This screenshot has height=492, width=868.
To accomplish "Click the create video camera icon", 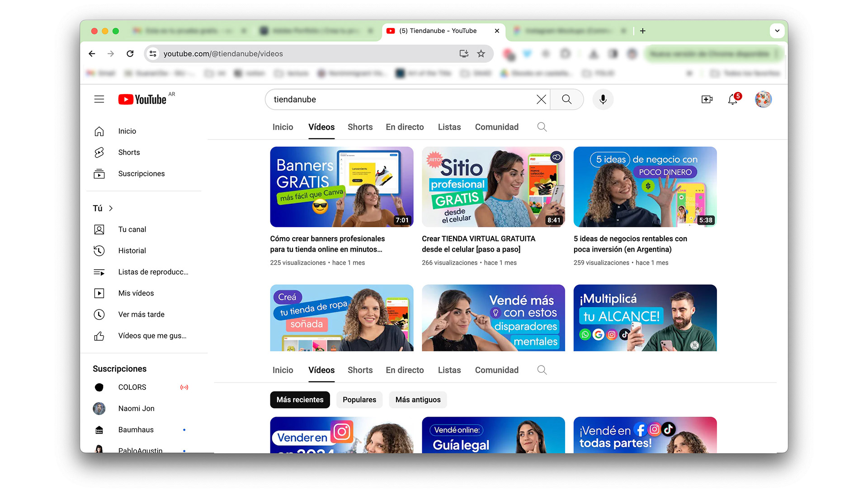I will 707,99.
